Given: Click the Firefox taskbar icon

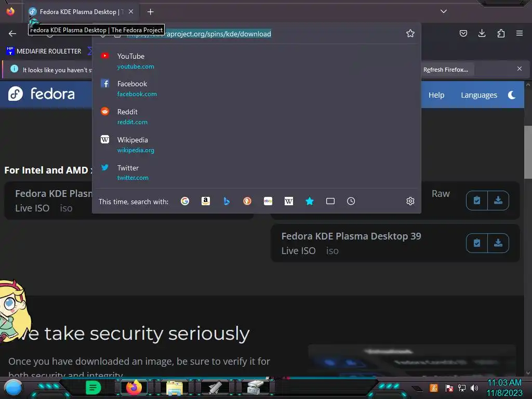Looking at the screenshot, I should click(x=134, y=388).
